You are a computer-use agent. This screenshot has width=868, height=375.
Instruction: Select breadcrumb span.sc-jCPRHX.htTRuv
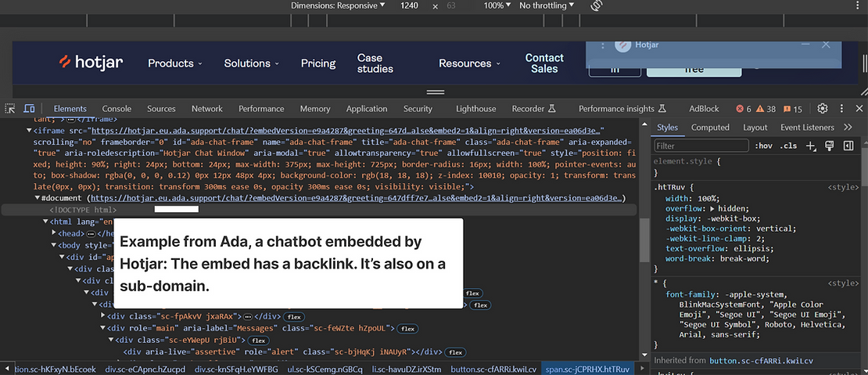point(587,369)
